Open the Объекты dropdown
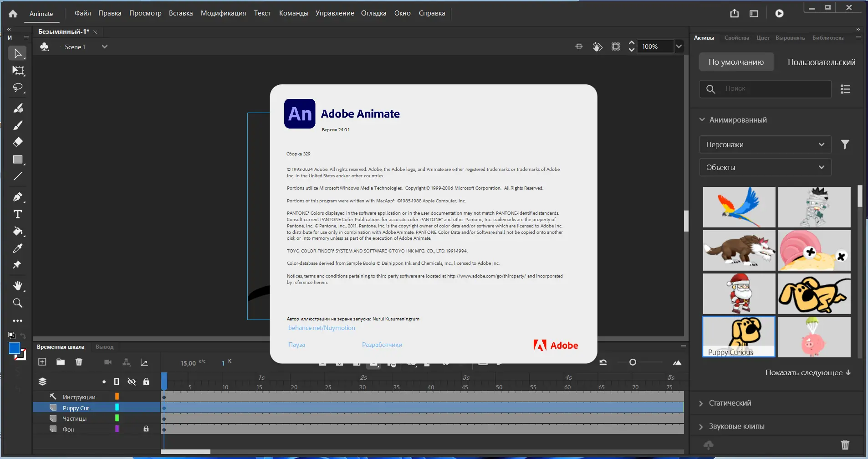 click(765, 167)
